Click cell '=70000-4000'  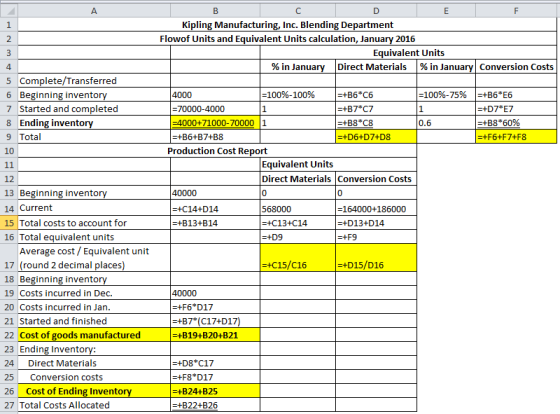click(215, 109)
